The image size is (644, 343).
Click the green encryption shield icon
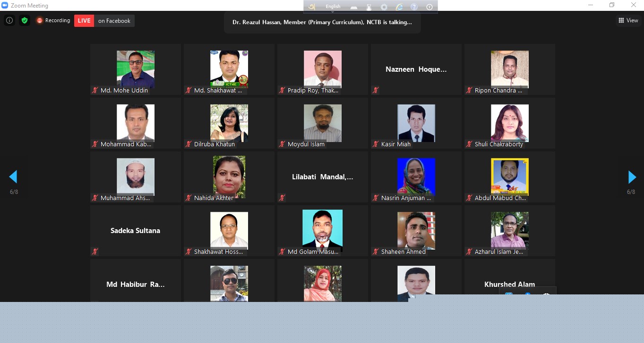pyautogui.click(x=25, y=20)
